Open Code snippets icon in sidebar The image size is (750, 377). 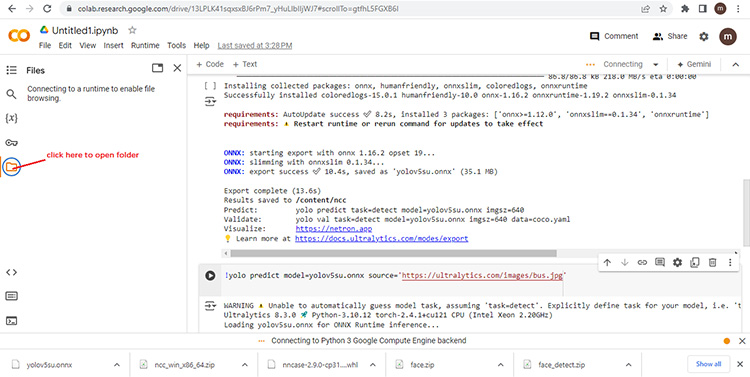tap(11, 272)
